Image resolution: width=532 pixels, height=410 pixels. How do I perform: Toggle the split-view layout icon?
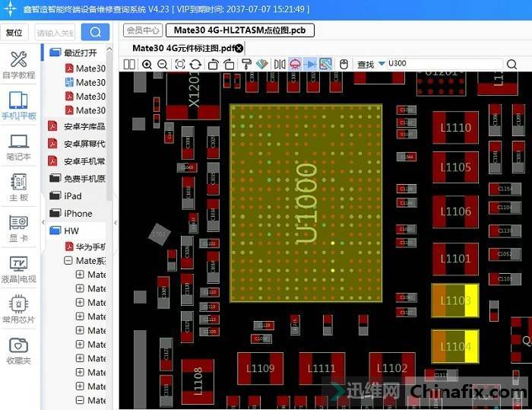(129, 65)
